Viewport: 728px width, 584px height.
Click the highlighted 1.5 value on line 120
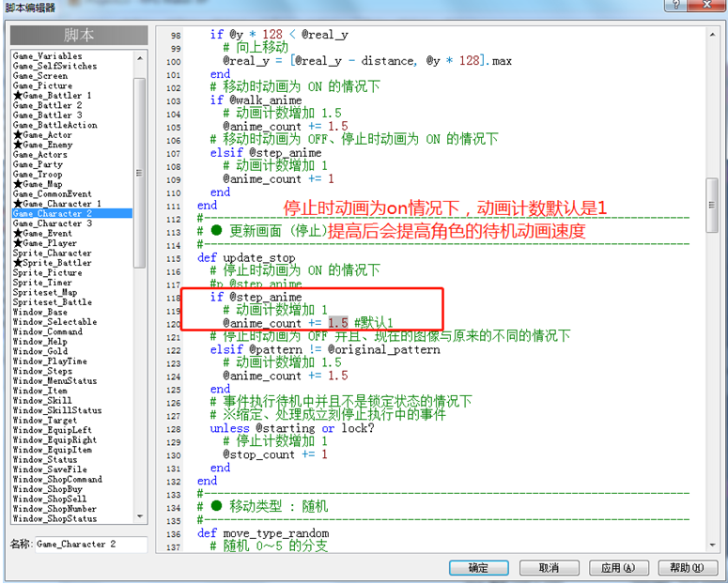(338, 323)
